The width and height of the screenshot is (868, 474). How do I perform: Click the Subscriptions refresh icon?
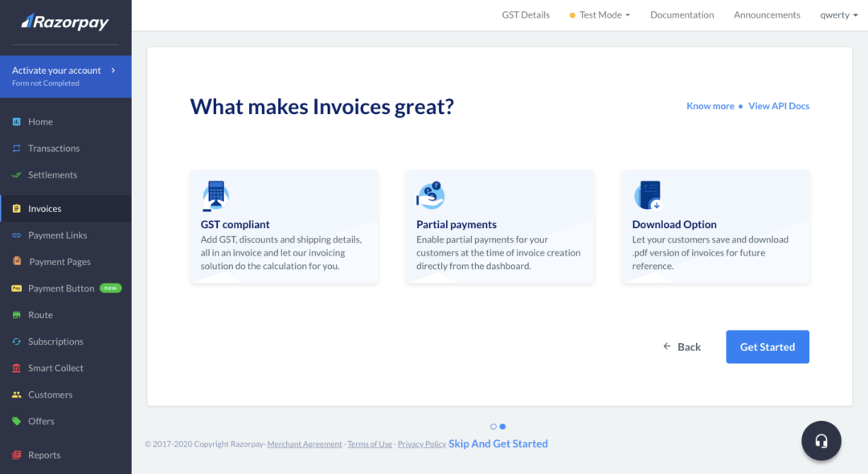(16, 341)
